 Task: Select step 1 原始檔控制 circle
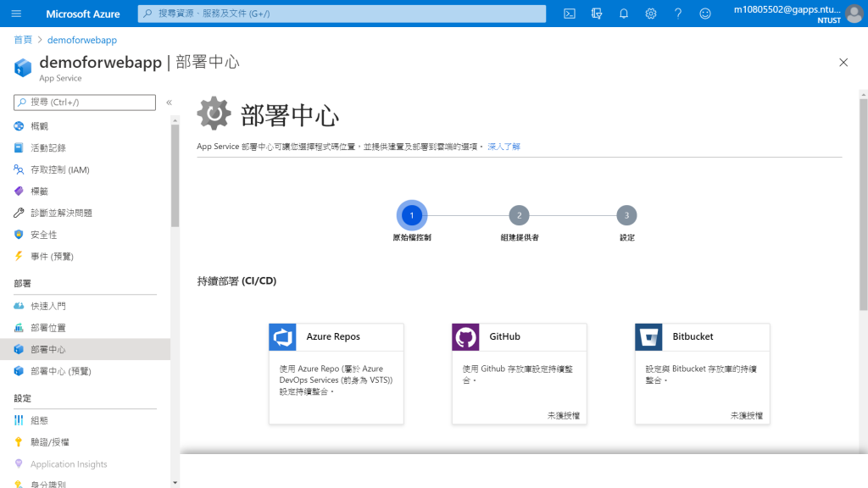(411, 215)
